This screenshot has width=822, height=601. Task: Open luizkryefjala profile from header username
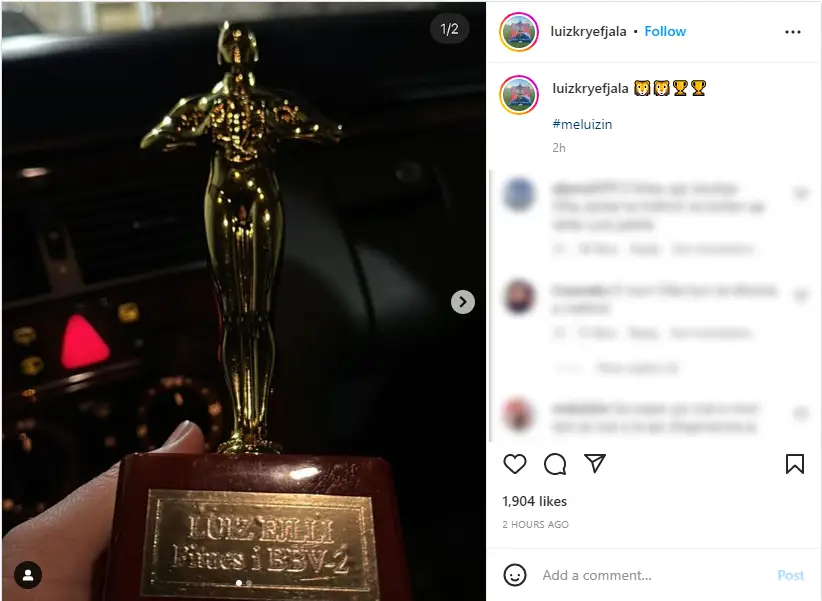[588, 31]
